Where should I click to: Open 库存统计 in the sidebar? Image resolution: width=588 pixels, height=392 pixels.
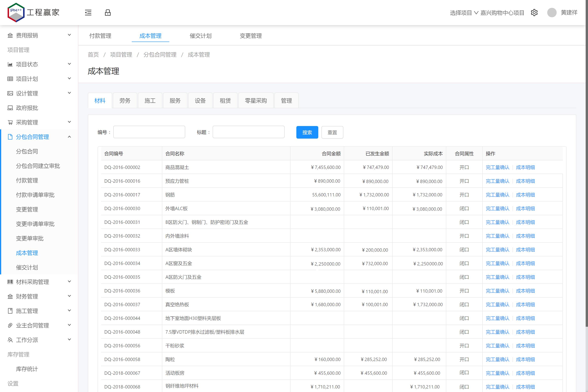tap(27, 369)
